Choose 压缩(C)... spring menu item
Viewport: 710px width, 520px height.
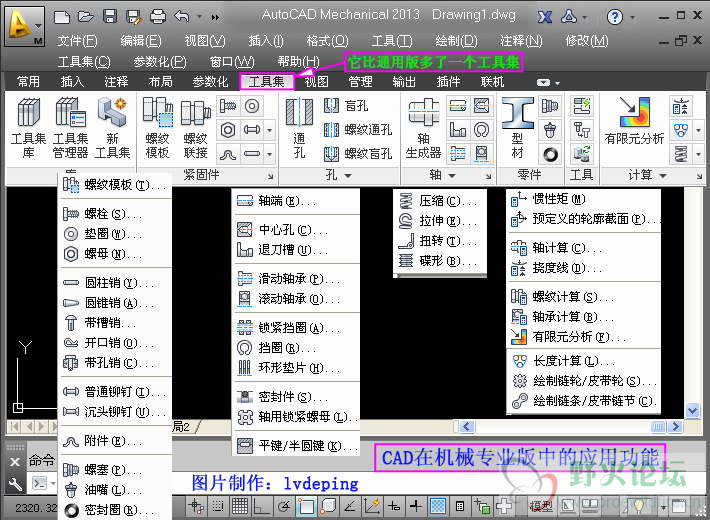[440, 201]
